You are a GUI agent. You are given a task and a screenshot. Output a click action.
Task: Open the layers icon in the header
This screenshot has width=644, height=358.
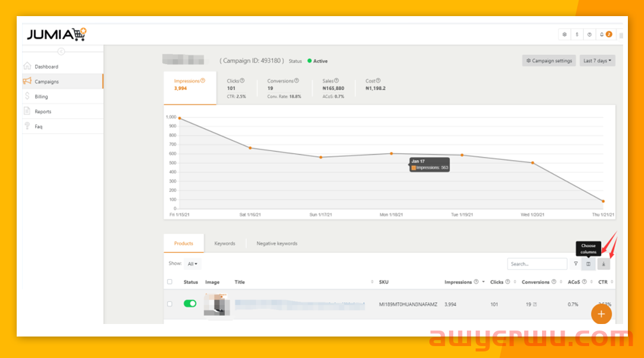[564, 35]
